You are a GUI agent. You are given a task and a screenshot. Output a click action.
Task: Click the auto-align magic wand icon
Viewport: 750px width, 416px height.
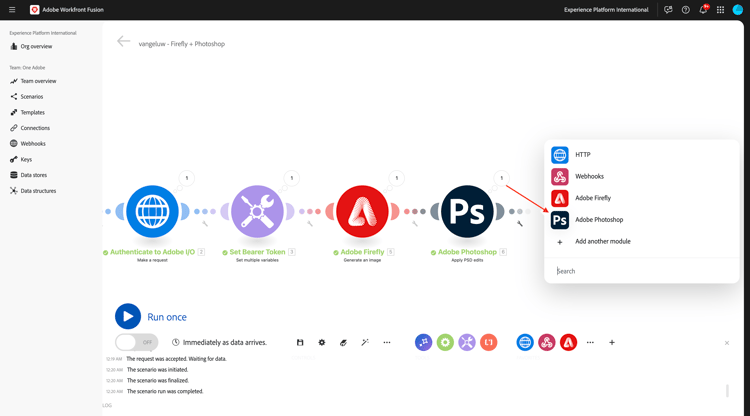pos(365,342)
